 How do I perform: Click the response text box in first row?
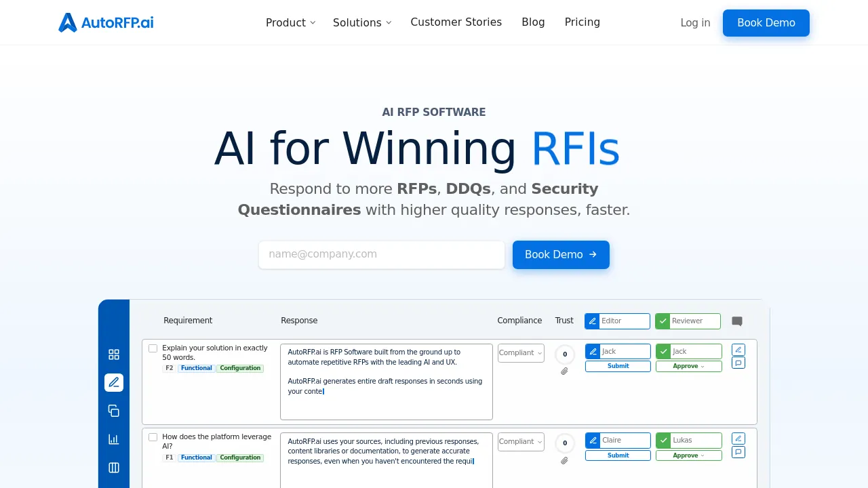(x=387, y=382)
